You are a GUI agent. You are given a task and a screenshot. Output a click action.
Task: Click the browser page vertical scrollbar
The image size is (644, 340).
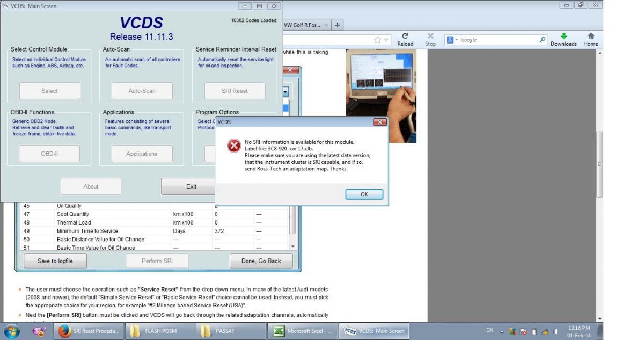point(599,164)
